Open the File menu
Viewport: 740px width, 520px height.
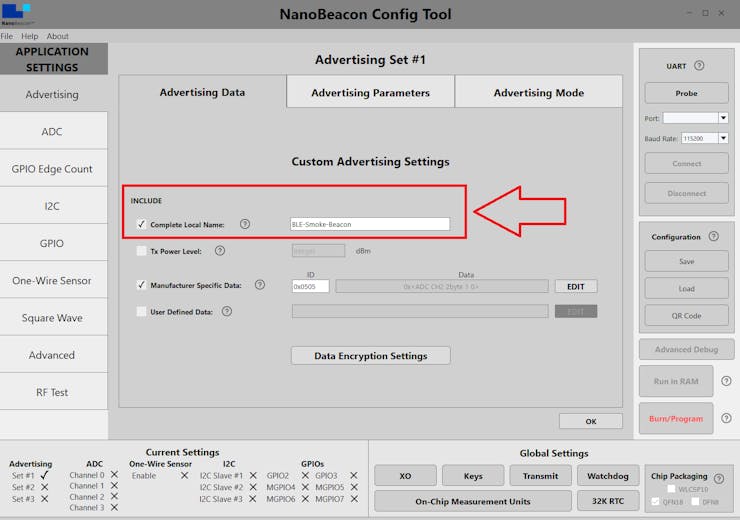(x=7, y=36)
